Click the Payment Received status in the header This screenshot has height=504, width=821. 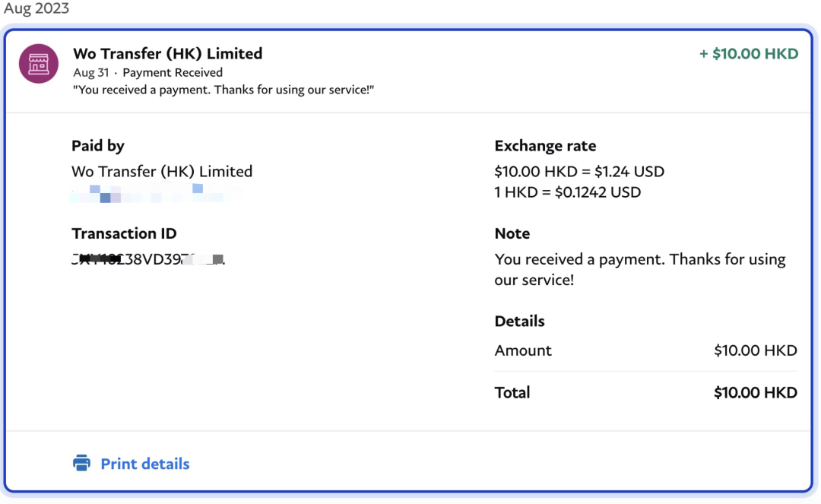point(173,72)
